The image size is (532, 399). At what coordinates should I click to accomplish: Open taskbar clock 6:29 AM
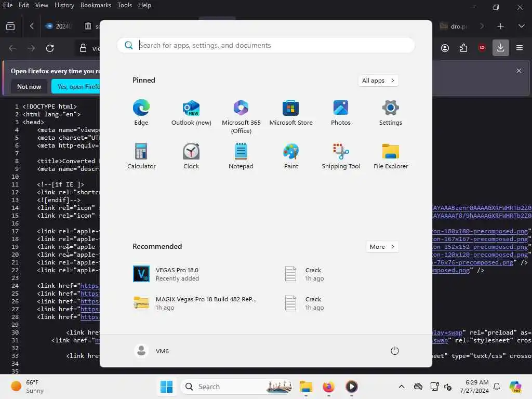(x=474, y=387)
